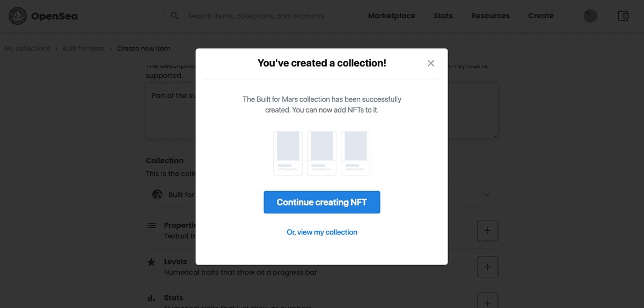Click the dialog title You've created a collection

(321, 63)
